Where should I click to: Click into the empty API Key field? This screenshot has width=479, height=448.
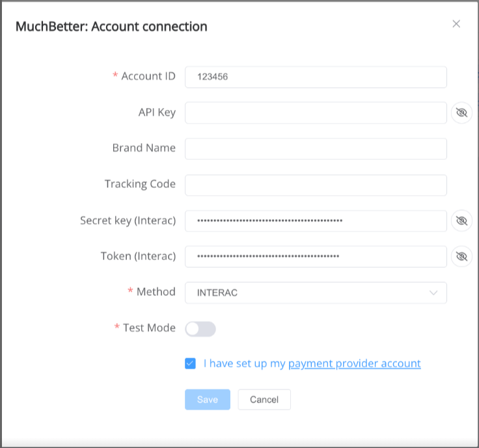pos(316,112)
